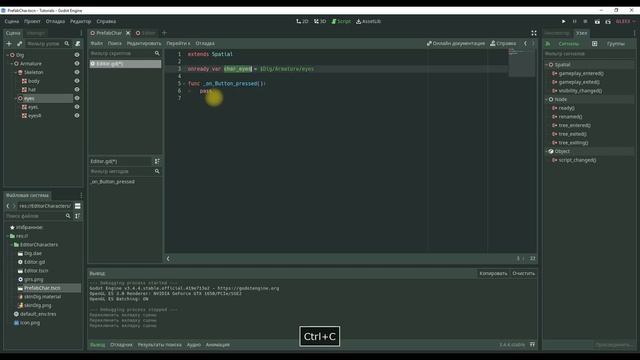Collapse the Armature node
Image resolution: width=640 pixels, height=360 pixels.
(x=11, y=64)
